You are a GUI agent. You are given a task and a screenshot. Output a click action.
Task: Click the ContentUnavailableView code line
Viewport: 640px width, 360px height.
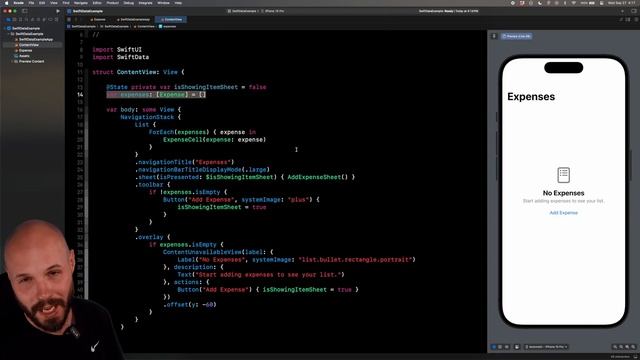tap(218, 252)
